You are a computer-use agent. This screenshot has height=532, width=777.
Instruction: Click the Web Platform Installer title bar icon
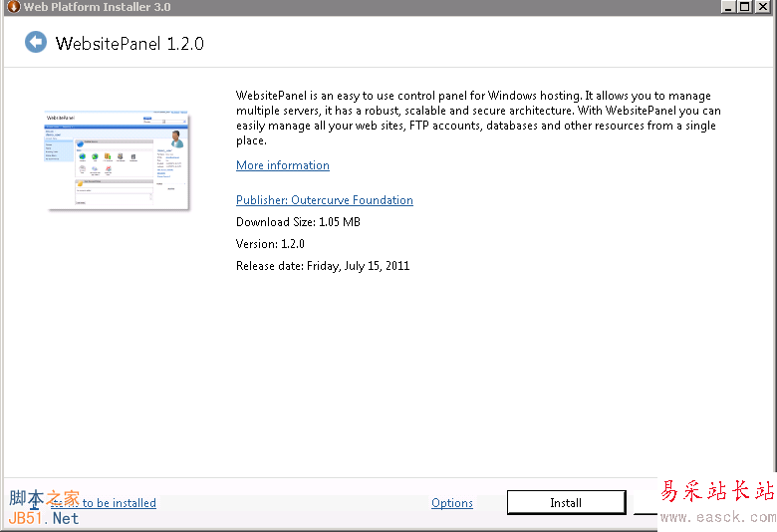[14, 6]
